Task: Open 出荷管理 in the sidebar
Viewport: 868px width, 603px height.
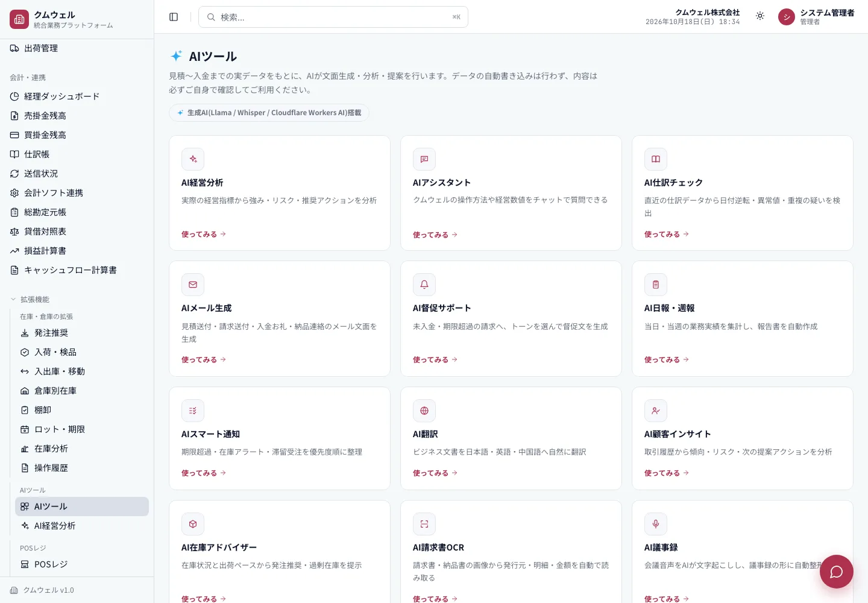Action: pyautogui.click(x=77, y=48)
